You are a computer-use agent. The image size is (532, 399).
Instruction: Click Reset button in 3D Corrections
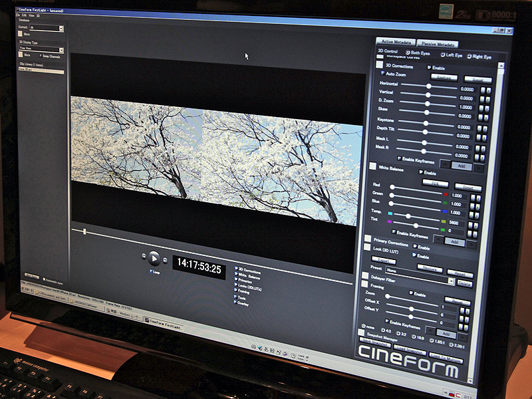tap(477, 80)
